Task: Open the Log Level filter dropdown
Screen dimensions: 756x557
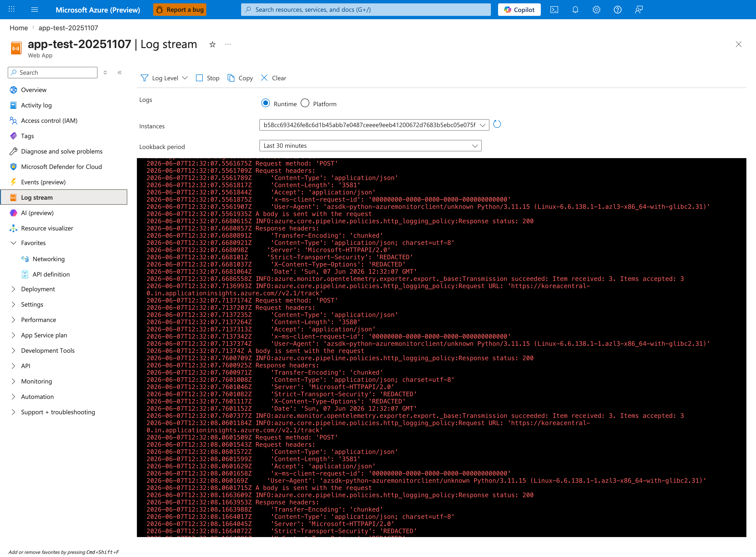Action: (x=164, y=78)
